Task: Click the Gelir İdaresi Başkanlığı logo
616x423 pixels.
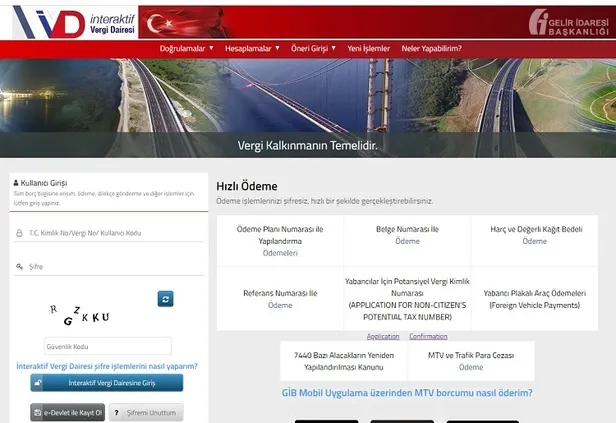Action: 566,22
